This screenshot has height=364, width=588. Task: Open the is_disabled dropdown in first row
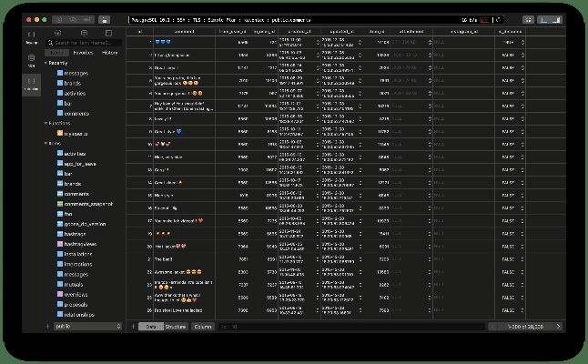522,42
